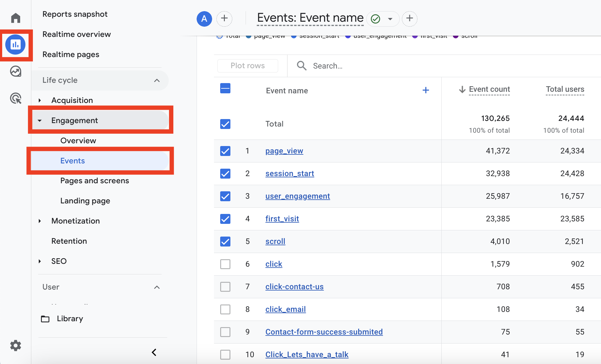
Task: Go to Pages and screens report
Action: click(x=95, y=181)
